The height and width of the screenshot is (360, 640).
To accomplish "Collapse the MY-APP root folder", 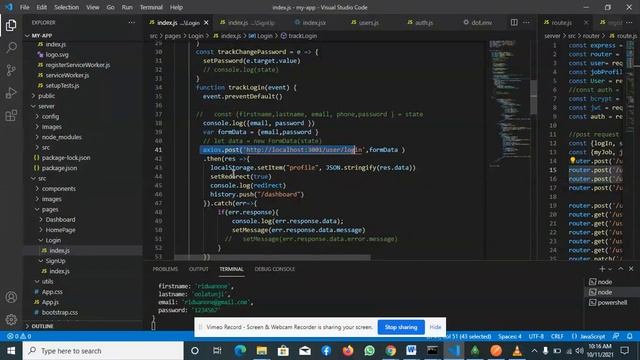I will point(83,36).
